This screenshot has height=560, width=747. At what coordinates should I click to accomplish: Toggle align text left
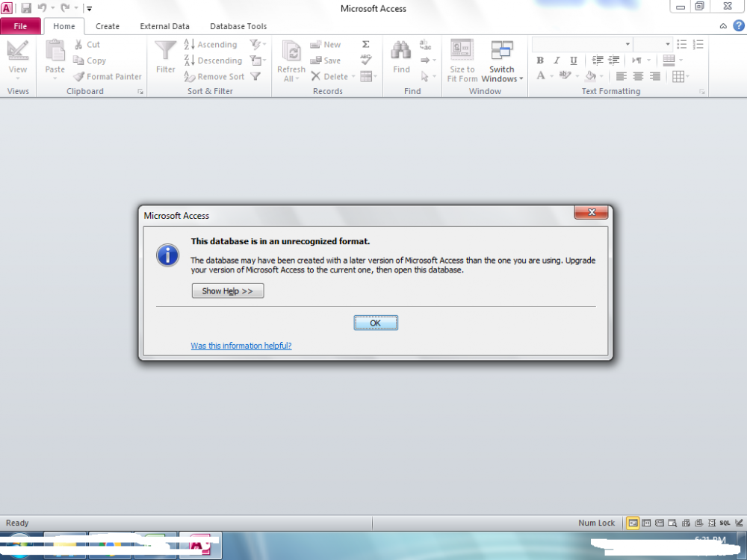click(x=622, y=76)
